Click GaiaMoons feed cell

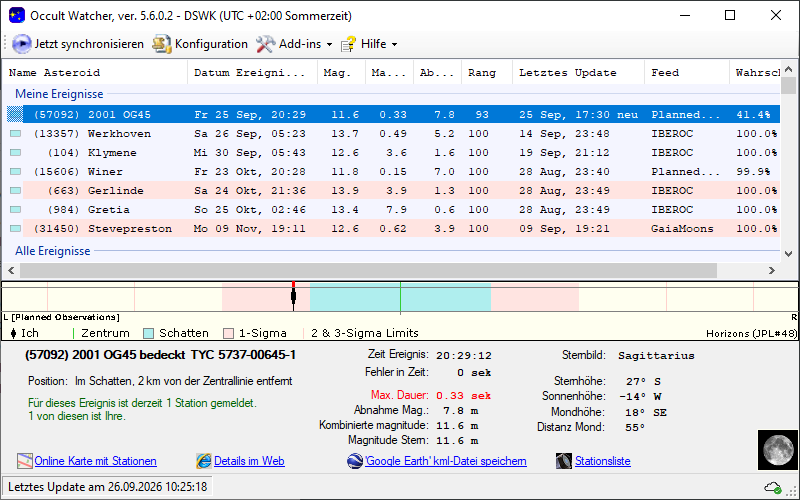682,229
